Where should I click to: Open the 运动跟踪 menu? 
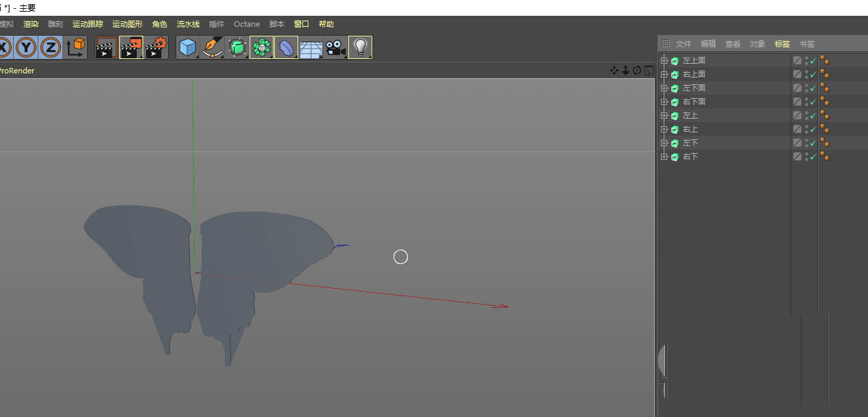pos(88,24)
